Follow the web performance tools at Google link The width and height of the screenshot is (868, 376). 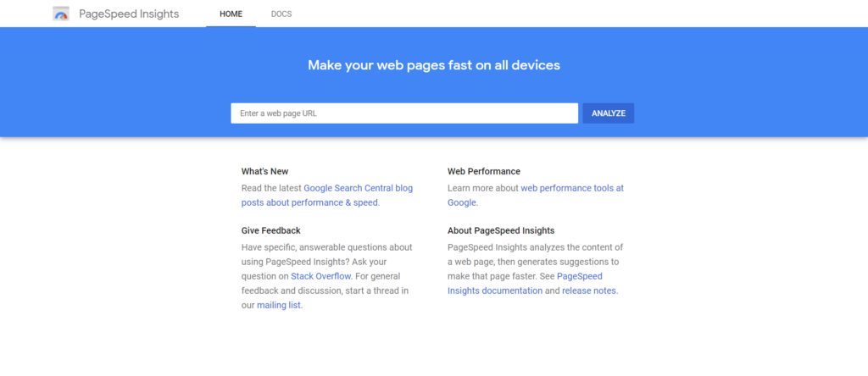point(572,188)
